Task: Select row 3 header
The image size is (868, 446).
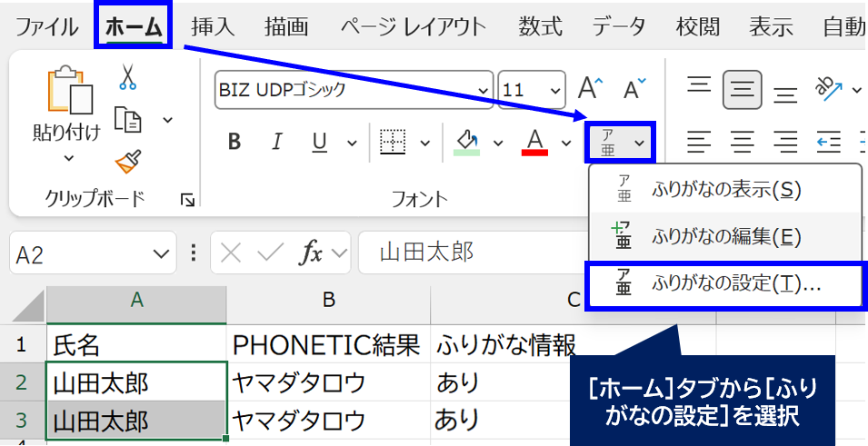Action: [x=22, y=421]
